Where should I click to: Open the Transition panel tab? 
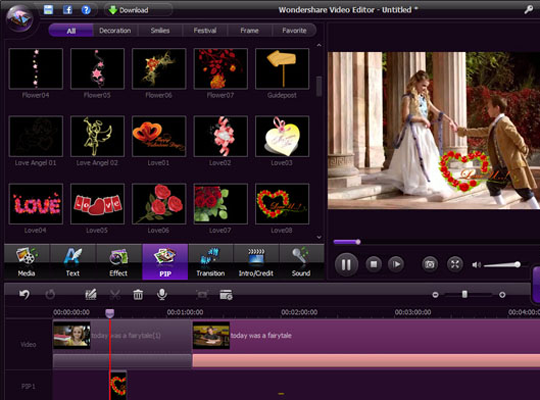(x=210, y=262)
